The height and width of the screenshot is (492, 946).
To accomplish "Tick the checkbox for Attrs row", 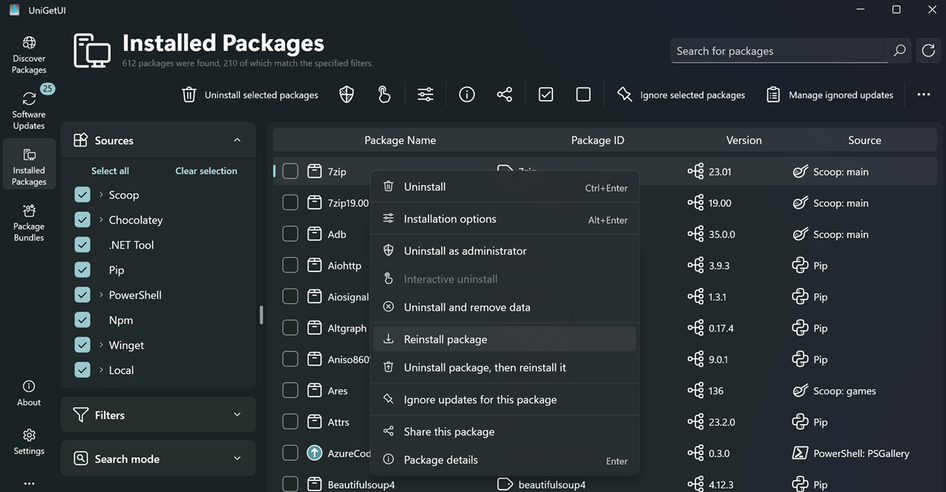I will click(x=290, y=421).
